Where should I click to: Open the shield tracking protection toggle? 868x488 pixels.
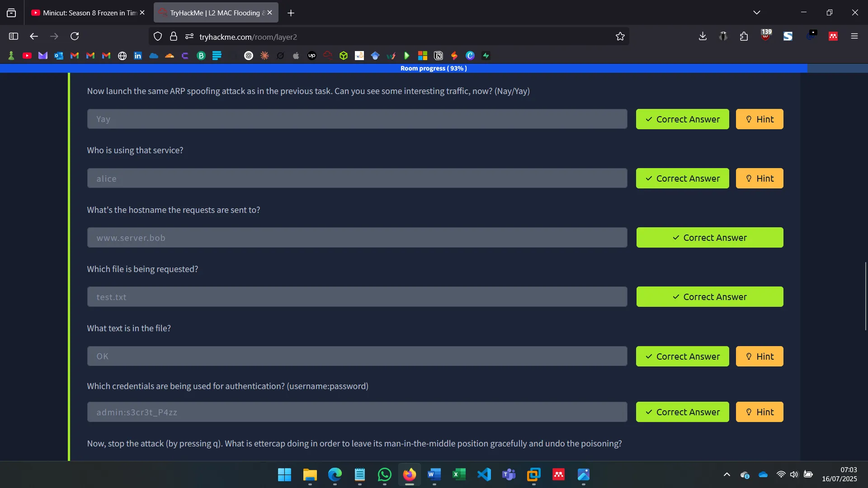157,36
